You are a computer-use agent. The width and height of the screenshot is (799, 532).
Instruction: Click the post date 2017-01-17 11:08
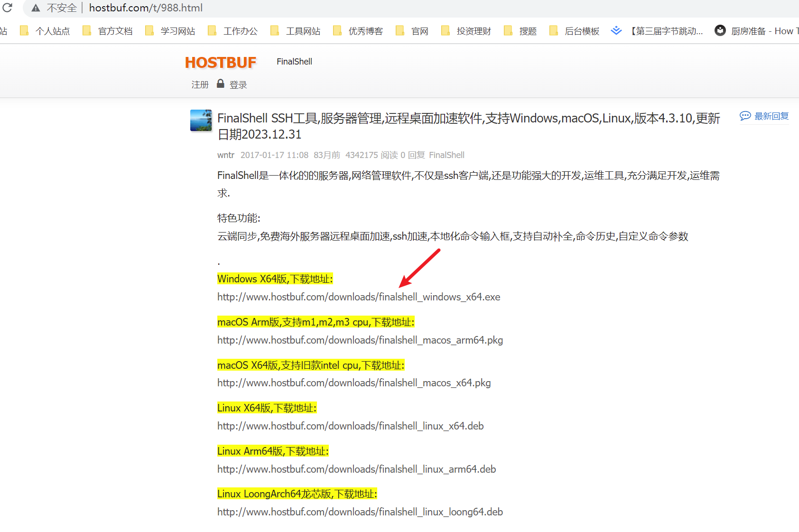(274, 155)
